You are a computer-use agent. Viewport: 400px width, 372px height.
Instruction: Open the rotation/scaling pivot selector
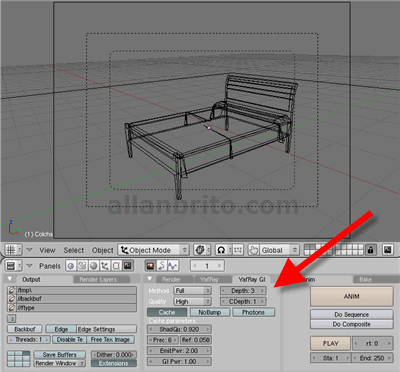(x=223, y=250)
